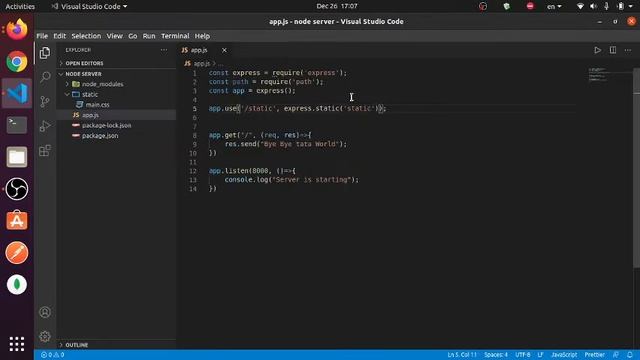The height and width of the screenshot is (360, 640).
Task: Open the Manage settings gear
Action: [x=45, y=336]
